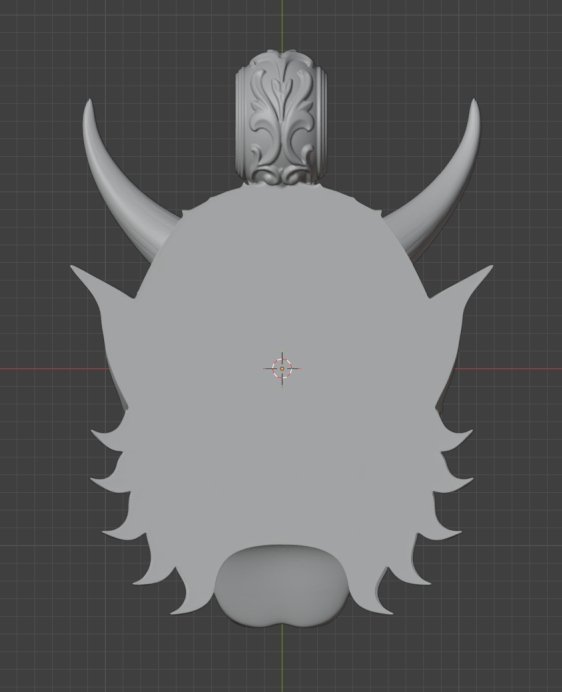
Task: Click the red X axis line right of the model
Action: [x=508, y=369]
